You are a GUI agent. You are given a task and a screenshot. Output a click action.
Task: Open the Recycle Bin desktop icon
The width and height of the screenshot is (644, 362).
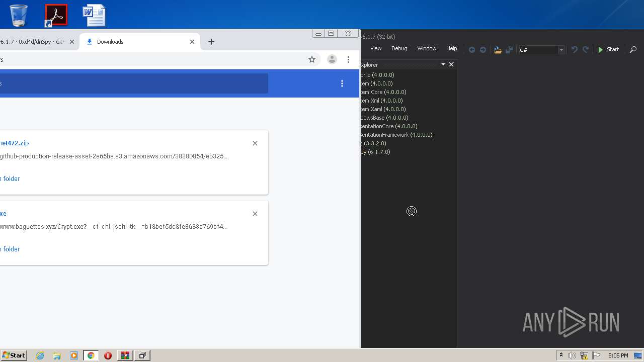tap(19, 15)
